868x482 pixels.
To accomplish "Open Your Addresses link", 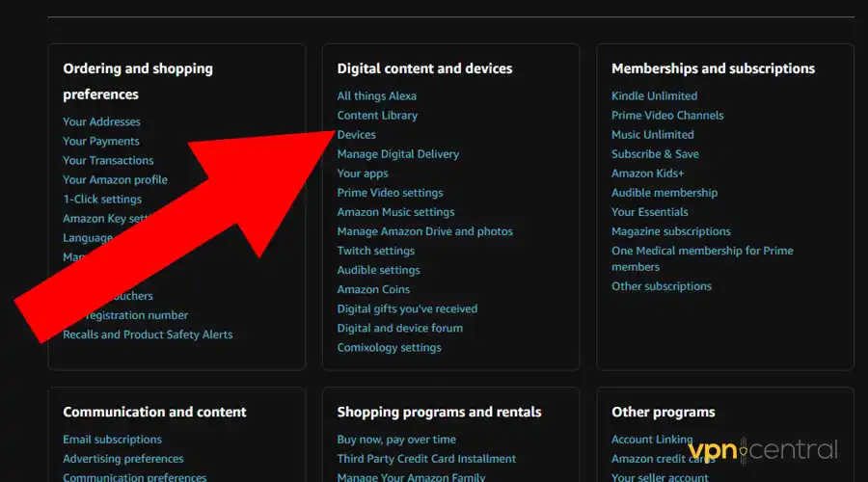I will click(x=101, y=122).
